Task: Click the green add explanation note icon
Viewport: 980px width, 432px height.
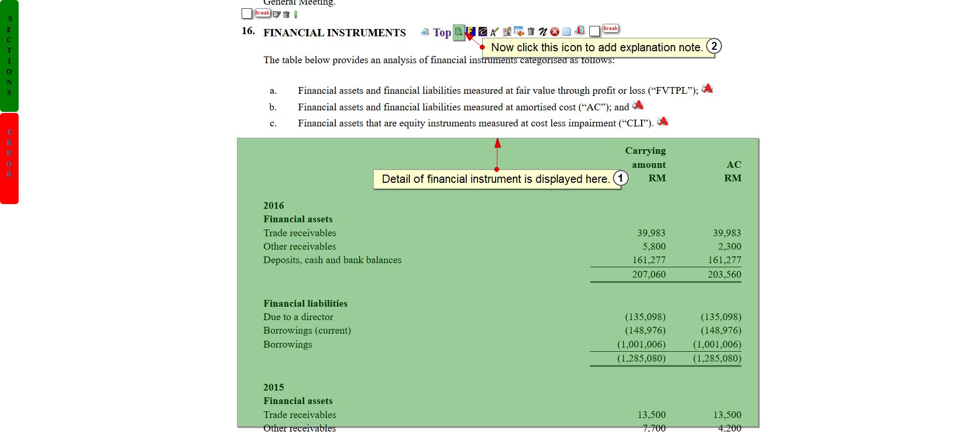Action: [458, 32]
